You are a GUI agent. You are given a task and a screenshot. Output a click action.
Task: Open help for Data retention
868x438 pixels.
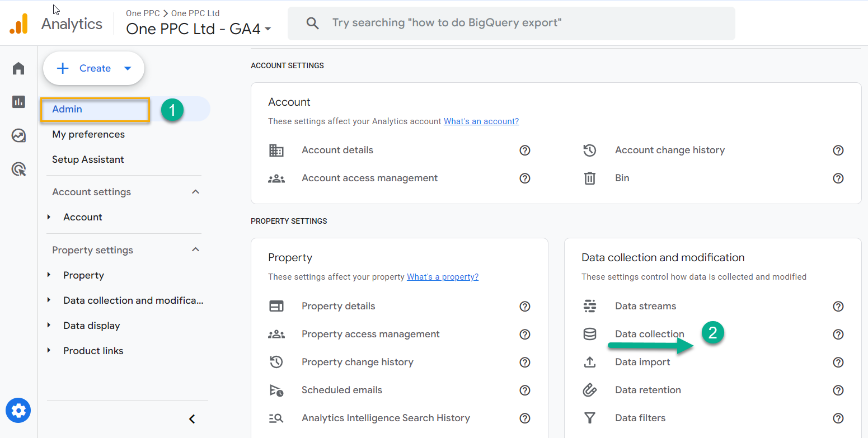838,390
